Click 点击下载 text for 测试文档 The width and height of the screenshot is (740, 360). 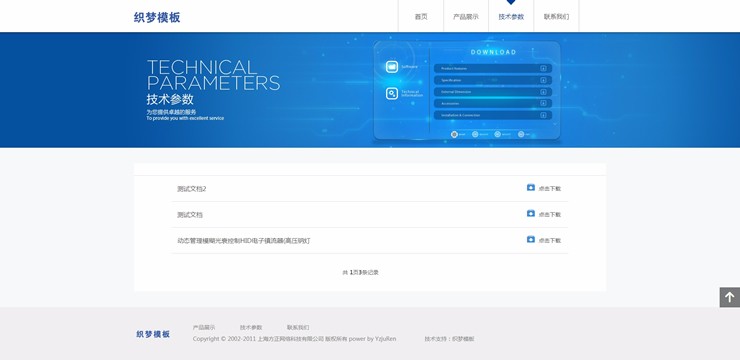click(x=550, y=215)
